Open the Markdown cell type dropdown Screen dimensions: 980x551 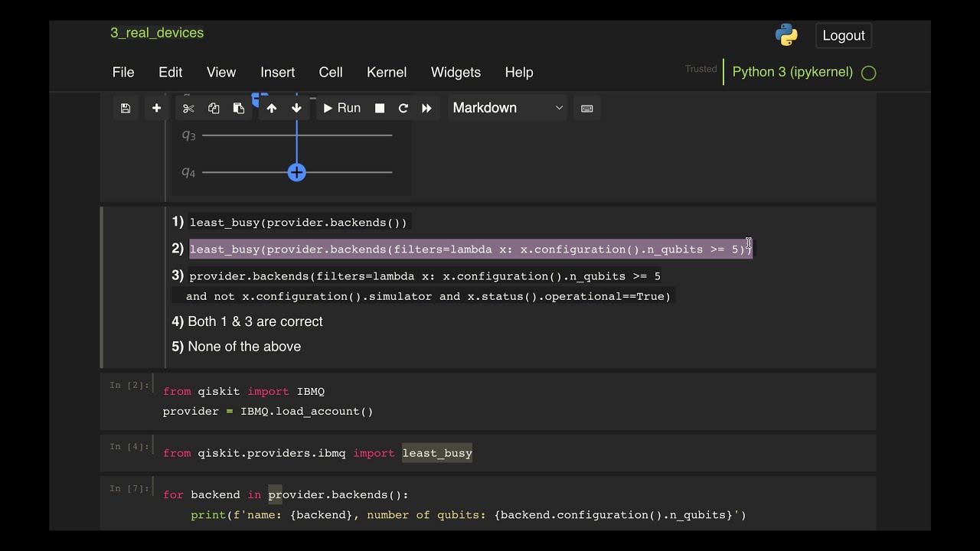pos(508,108)
